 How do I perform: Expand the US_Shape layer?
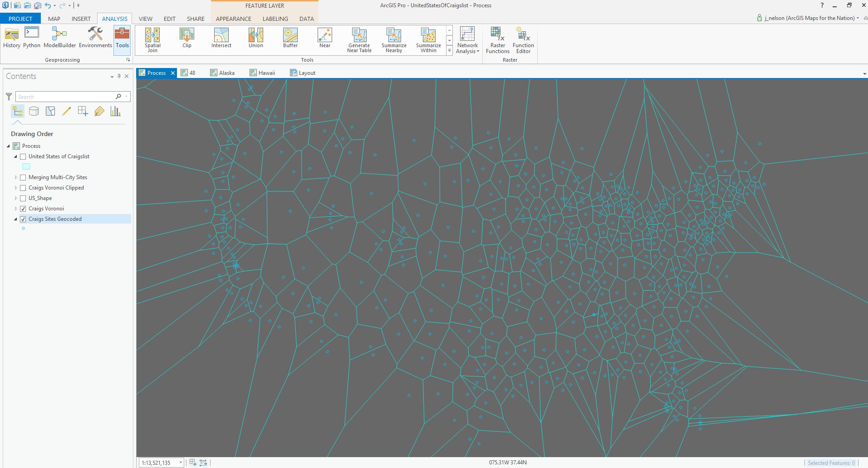pos(16,198)
